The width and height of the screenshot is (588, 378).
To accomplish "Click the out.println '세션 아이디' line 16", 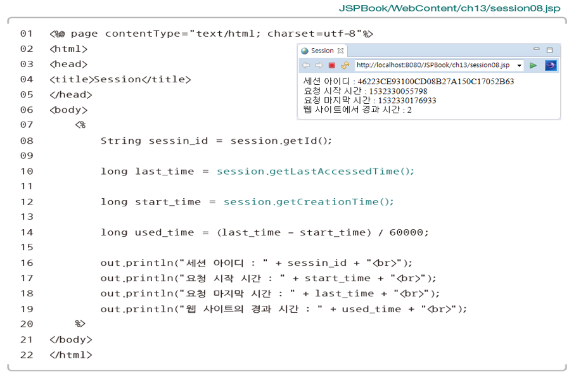I will coord(256,263).
